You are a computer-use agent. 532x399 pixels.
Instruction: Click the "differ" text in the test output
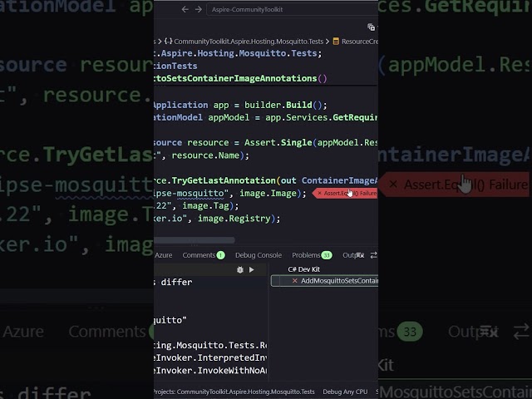tap(176, 282)
